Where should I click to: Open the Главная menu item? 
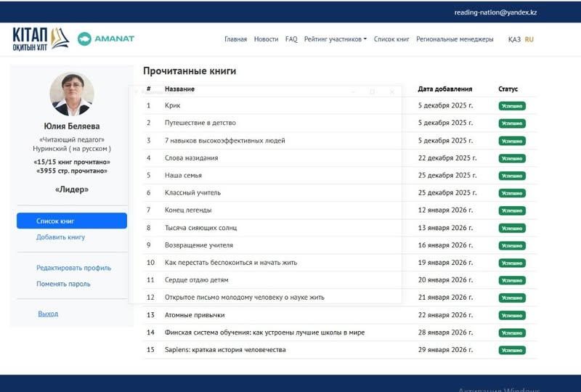click(x=235, y=39)
